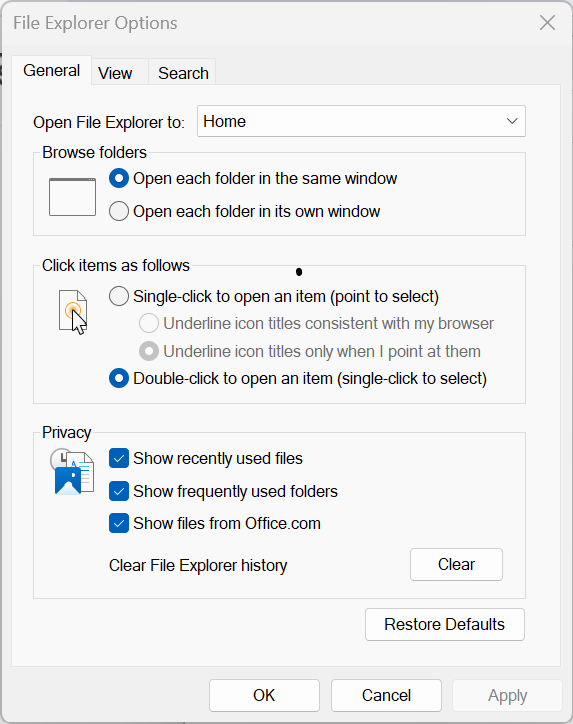Click the Browse folders group heading
The width and height of the screenshot is (573, 724).
tap(94, 152)
